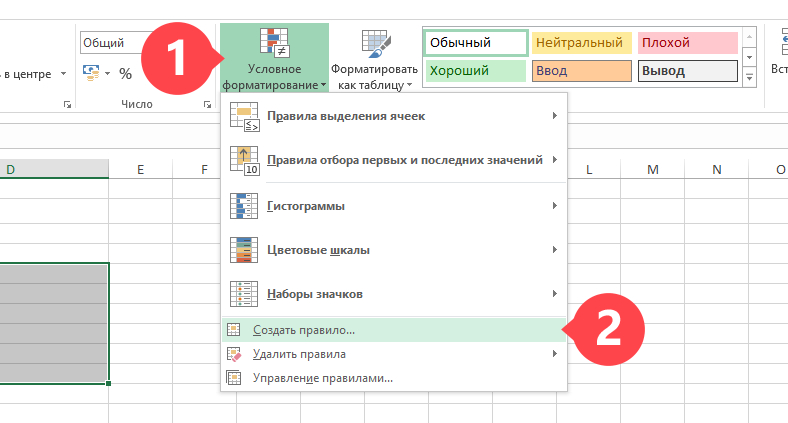Expand the Наборы значков submenu arrow
The image size is (788, 423).
pos(554,293)
